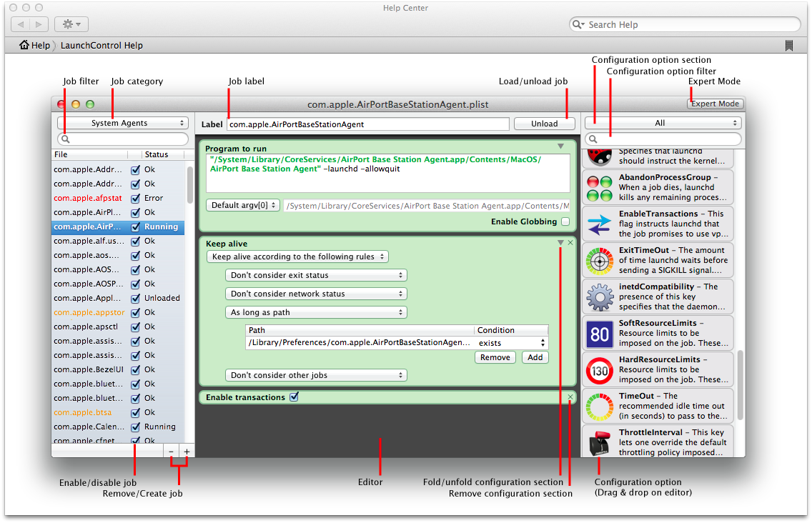Click the EnableTransactions arrows icon
812x523 pixels.
pyautogui.click(x=599, y=224)
